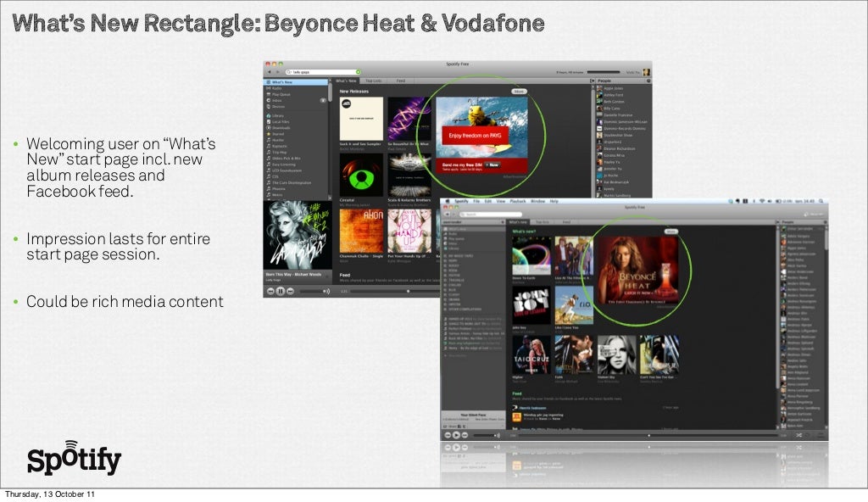Open the Taio Cruz album cover
868x502 pixels.
531,354
